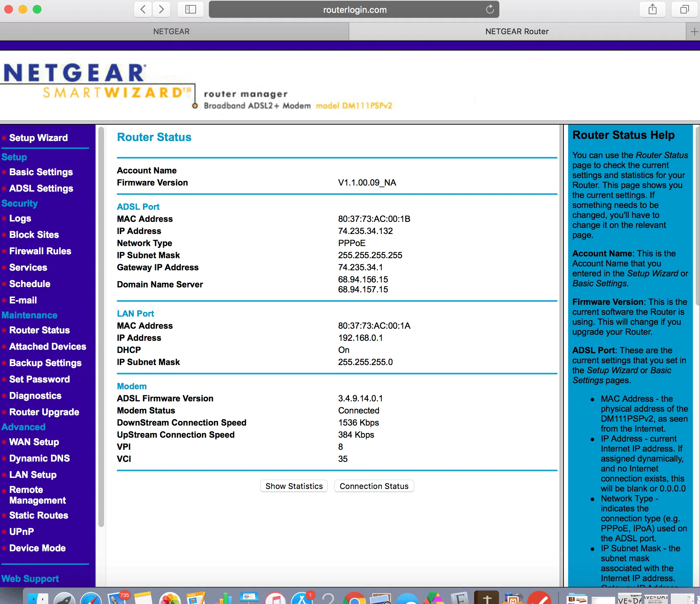Open Attached Devices in sidebar
The width and height of the screenshot is (700, 604).
click(x=48, y=347)
